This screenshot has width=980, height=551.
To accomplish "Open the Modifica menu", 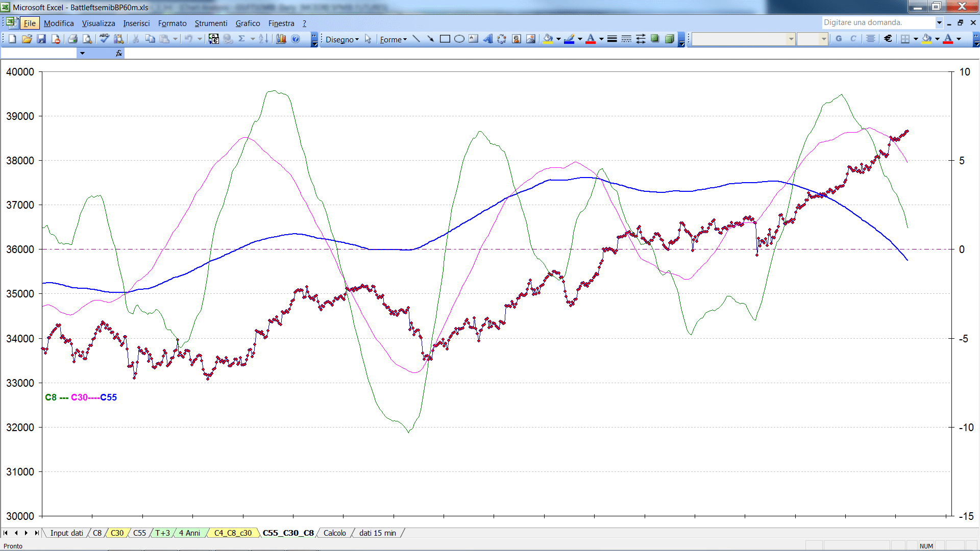I will [x=59, y=23].
